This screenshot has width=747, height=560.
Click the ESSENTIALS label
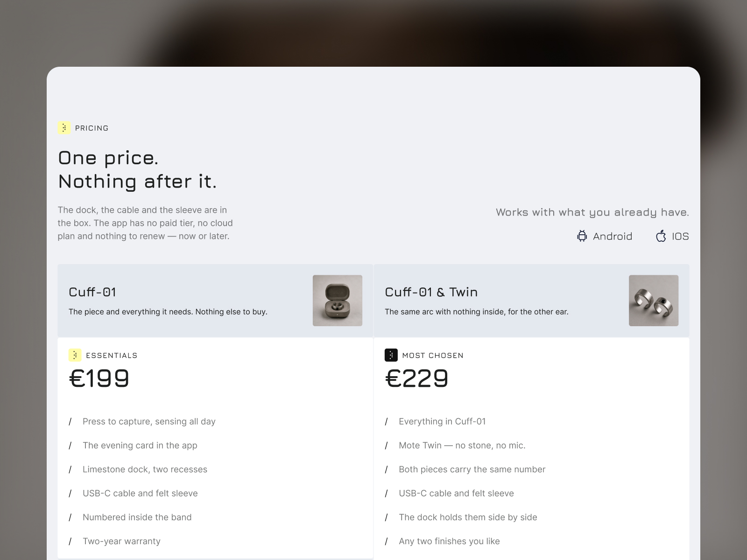click(112, 356)
